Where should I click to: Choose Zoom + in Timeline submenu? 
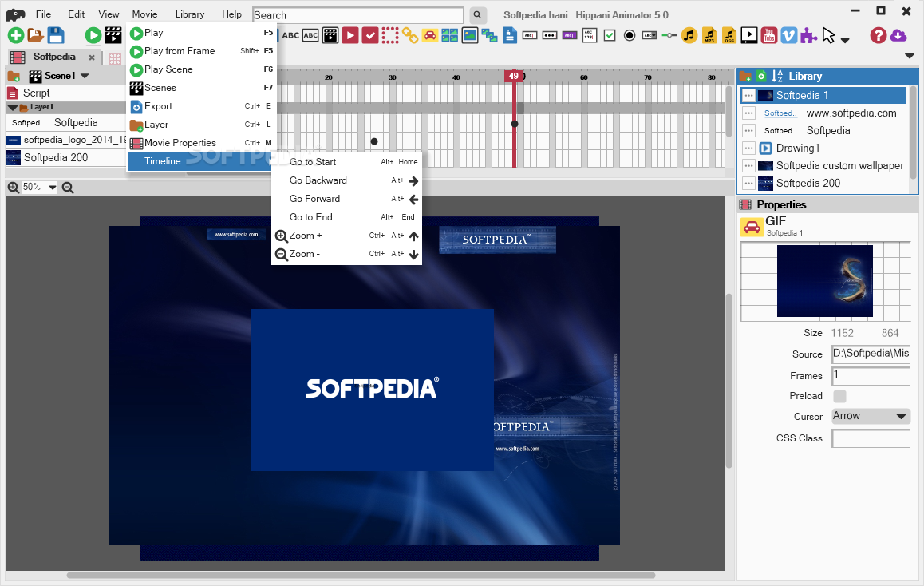click(x=346, y=236)
